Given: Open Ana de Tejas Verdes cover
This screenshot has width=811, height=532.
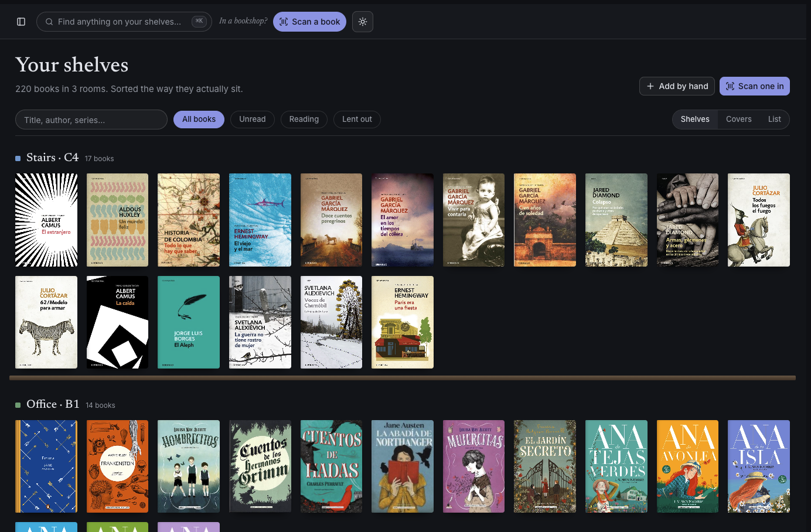Looking at the screenshot, I should point(616,466).
